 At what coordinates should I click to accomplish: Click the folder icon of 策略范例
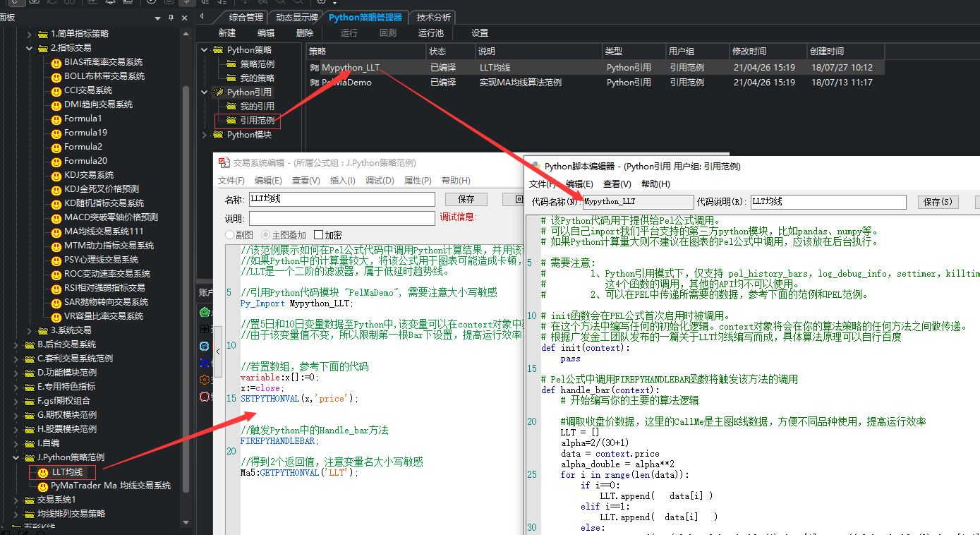point(231,64)
